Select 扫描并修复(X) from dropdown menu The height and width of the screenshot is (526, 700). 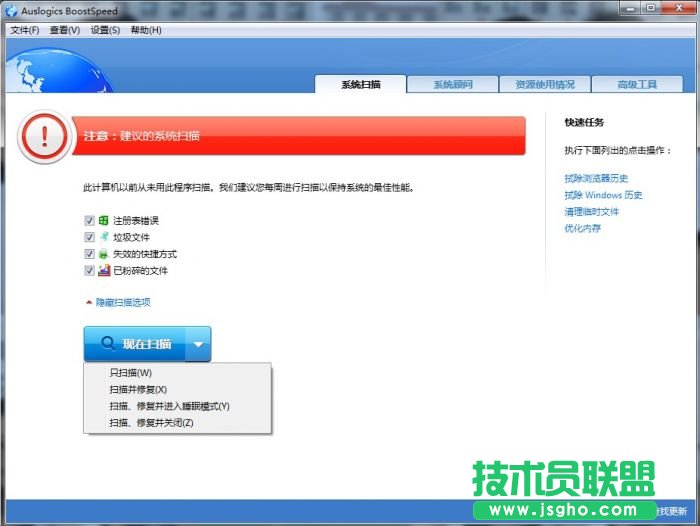coord(138,389)
